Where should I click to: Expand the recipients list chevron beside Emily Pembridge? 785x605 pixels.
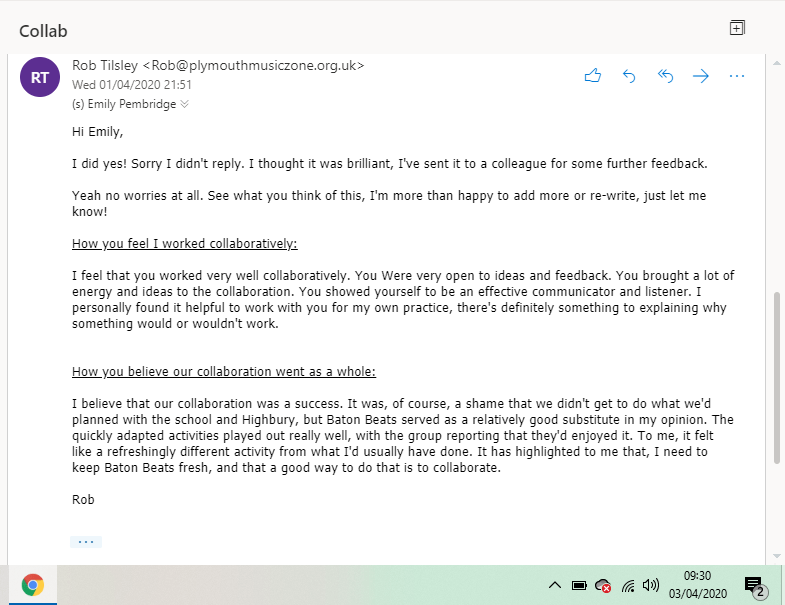tap(184, 104)
